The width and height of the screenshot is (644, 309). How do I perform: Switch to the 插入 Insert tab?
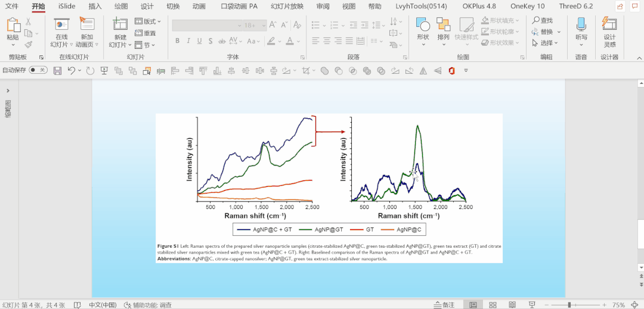click(x=95, y=6)
